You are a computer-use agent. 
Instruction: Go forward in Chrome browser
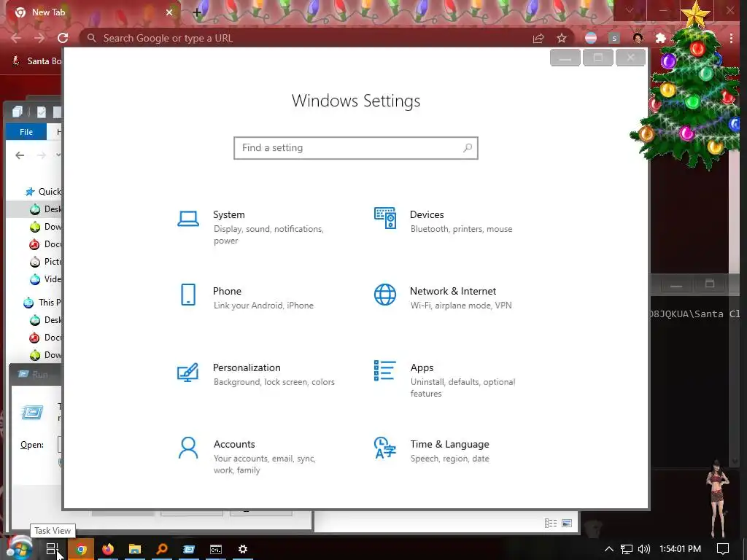(39, 38)
